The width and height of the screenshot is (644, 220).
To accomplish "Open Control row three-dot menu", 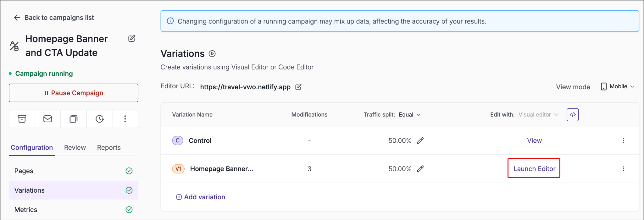I will coord(624,140).
